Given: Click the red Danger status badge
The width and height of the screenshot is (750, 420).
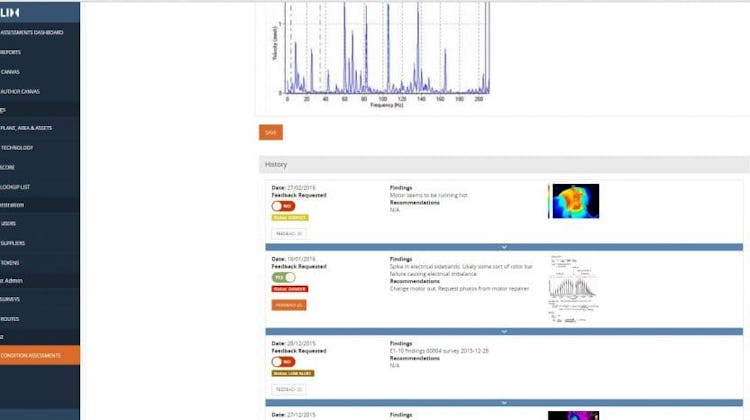Looking at the screenshot, I should (x=290, y=289).
